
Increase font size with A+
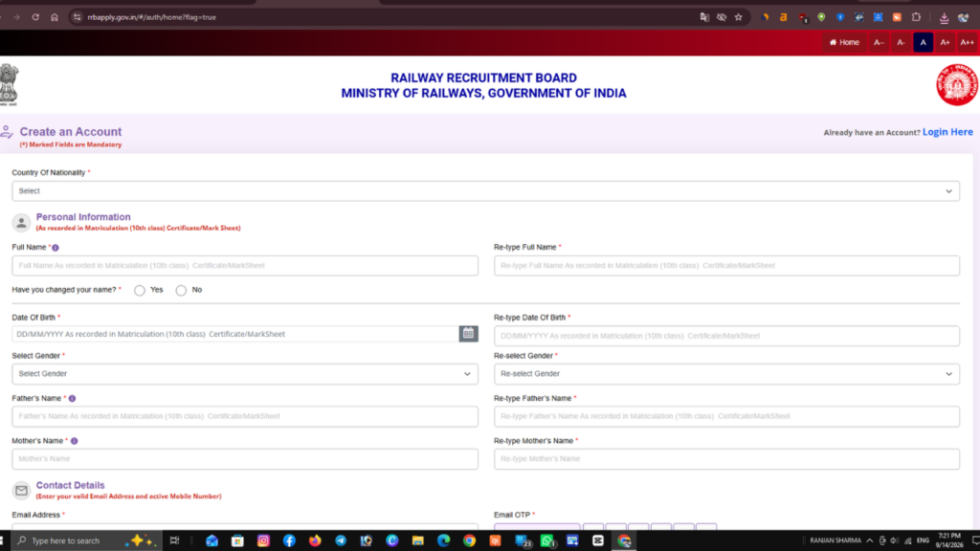point(945,42)
